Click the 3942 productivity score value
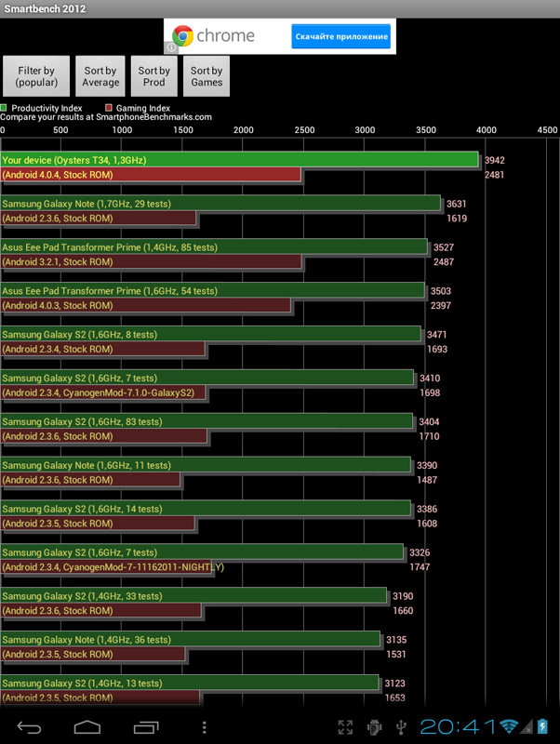Image resolution: width=560 pixels, height=744 pixels. point(495,160)
